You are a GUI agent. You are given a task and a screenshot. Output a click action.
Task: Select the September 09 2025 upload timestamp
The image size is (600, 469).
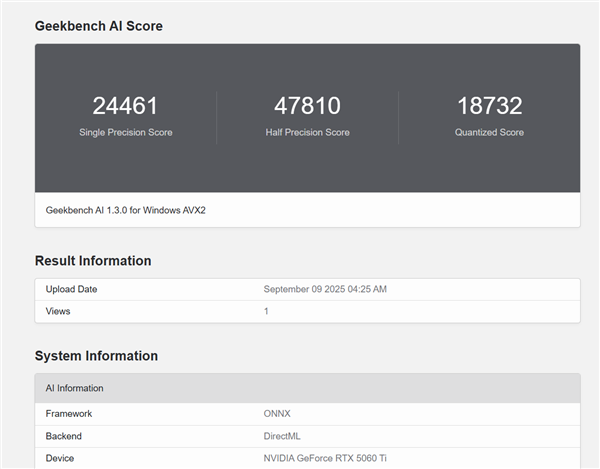(325, 289)
